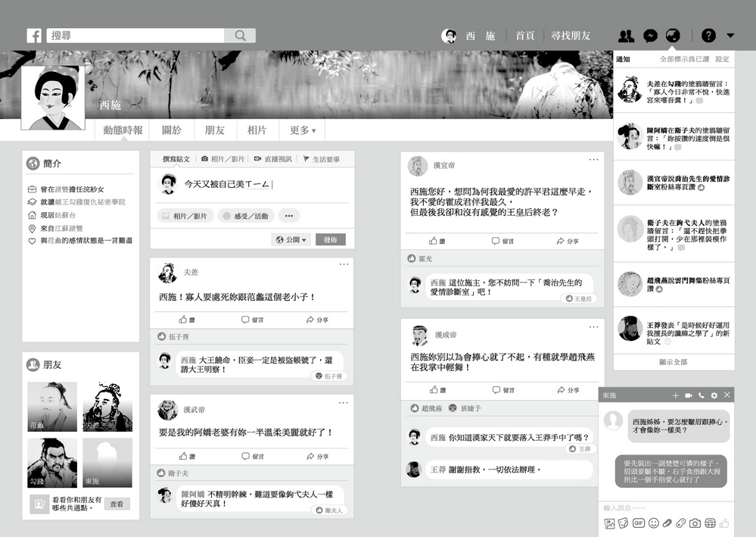Select the 生活要事 composer tab
The width and height of the screenshot is (756, 537).
[321, 159]
